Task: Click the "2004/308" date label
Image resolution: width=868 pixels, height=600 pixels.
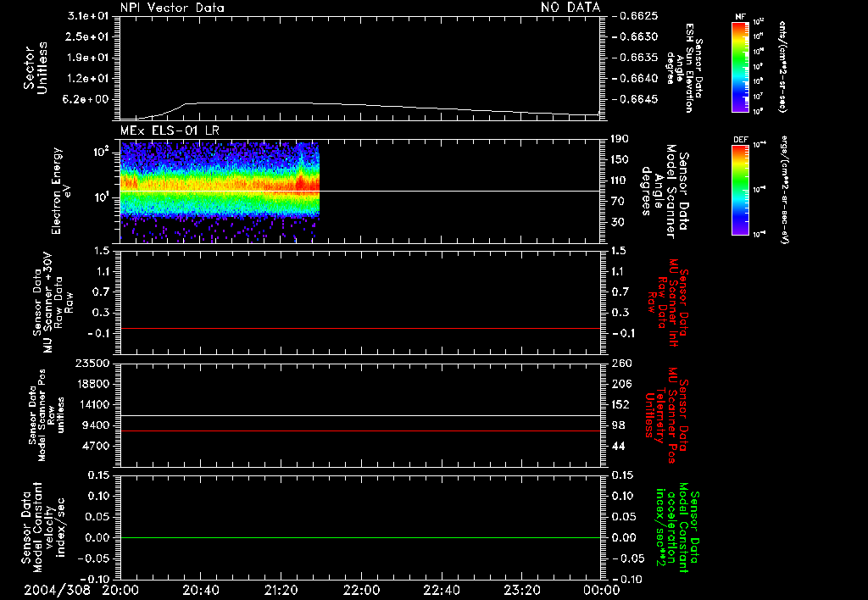Action: tap(57, 590)
